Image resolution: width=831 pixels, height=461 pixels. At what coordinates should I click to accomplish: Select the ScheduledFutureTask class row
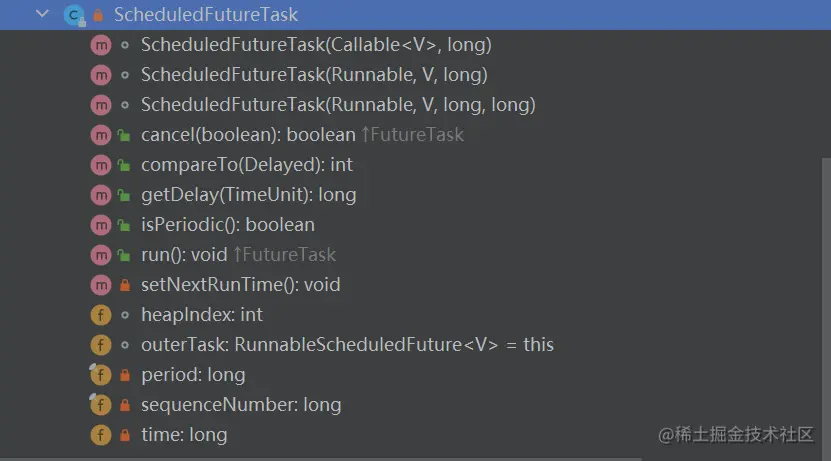[205, 15]
